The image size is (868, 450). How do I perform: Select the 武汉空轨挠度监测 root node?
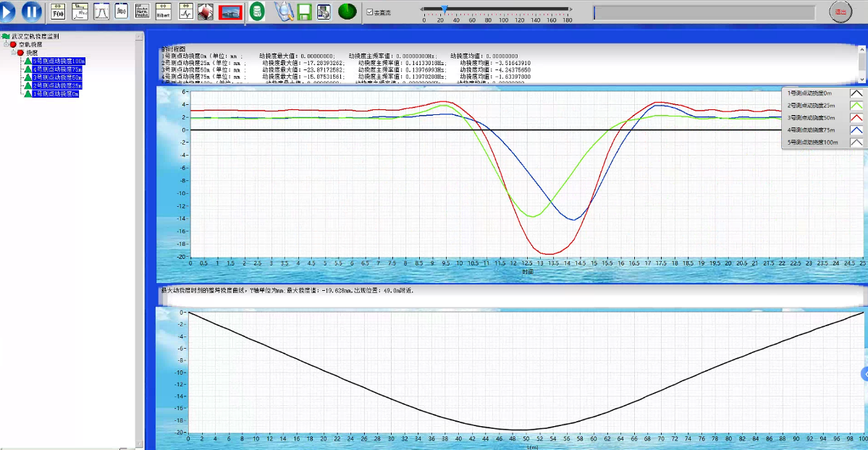tap(35, 36)
